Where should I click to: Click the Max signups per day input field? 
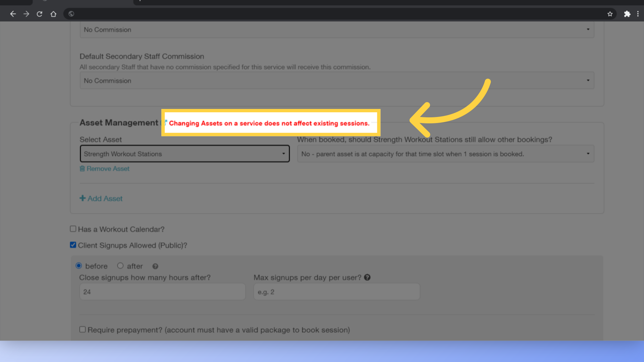pos(337,292)
